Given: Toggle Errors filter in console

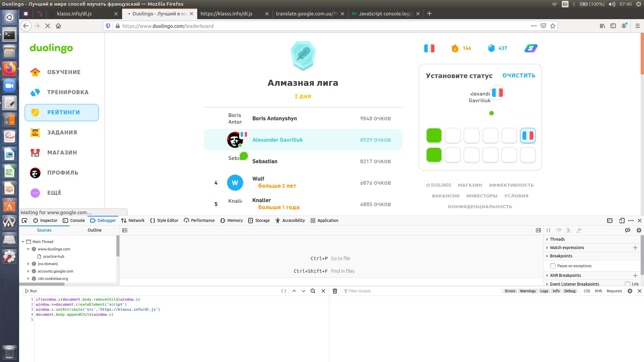Looking at the screenshot, I should pos(510,291).
